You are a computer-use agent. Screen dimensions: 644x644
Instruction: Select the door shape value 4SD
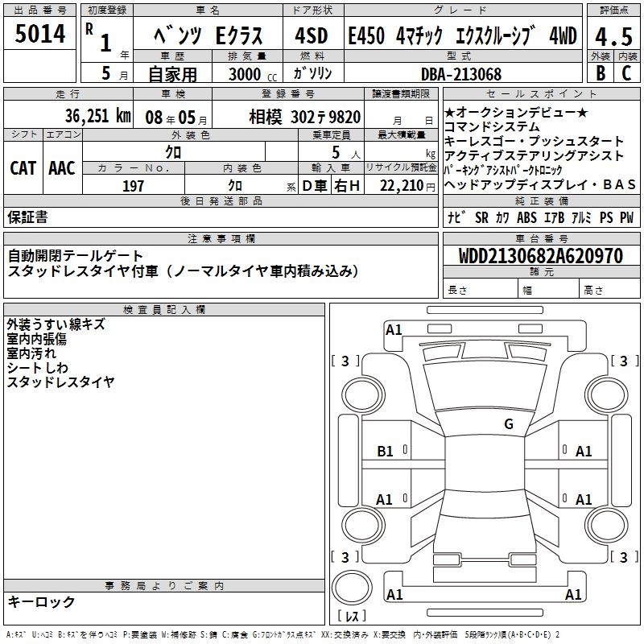coord(312,35)
